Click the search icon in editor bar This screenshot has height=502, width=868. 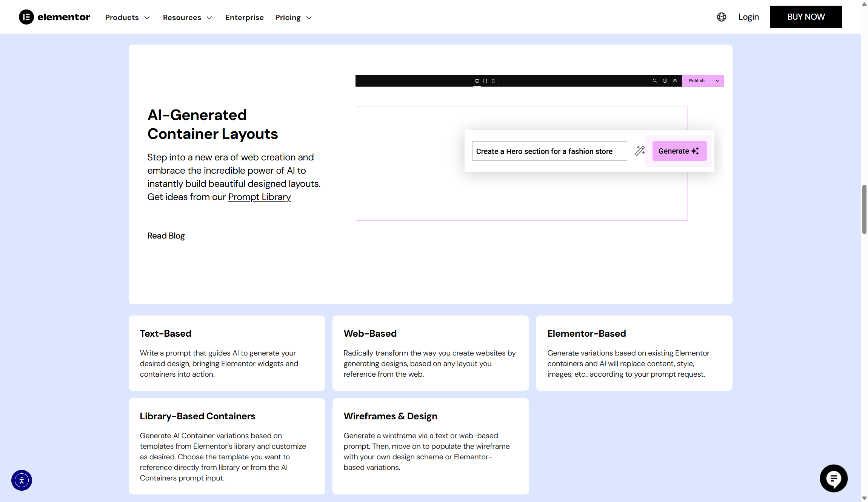[655, 81]
